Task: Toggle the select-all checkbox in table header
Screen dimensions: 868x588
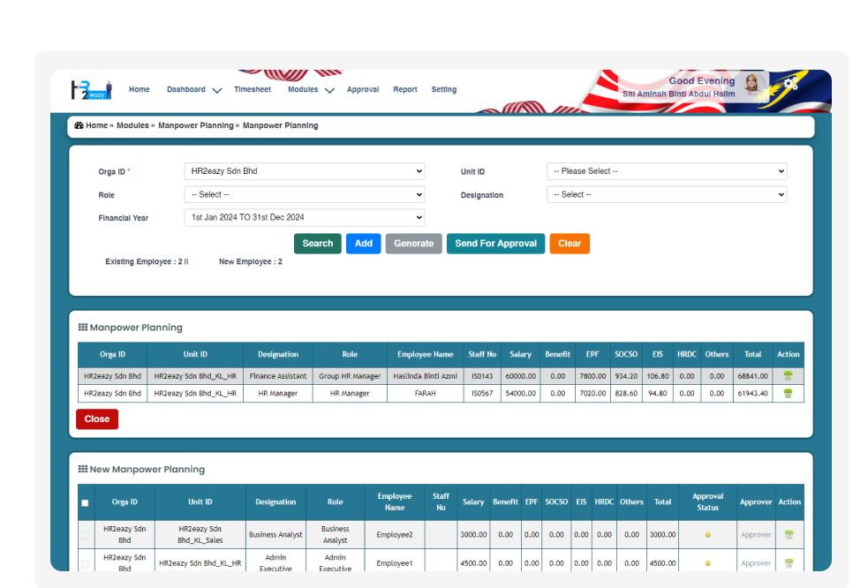Action: click(x=85, y=503)
